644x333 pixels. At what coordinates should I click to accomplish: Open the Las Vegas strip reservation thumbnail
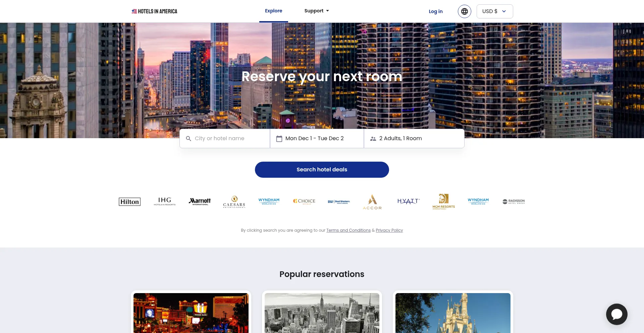(x=191, y=313)
